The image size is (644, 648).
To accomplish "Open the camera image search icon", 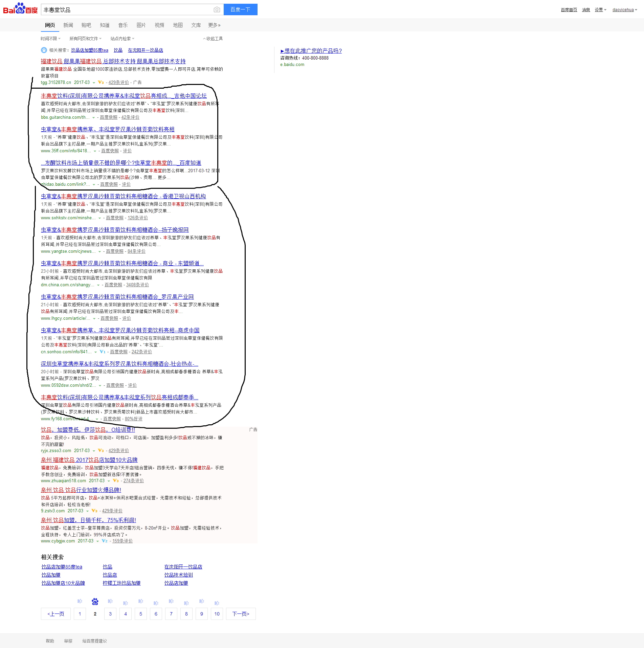I will pyautogui.click(x=217, y=10).
